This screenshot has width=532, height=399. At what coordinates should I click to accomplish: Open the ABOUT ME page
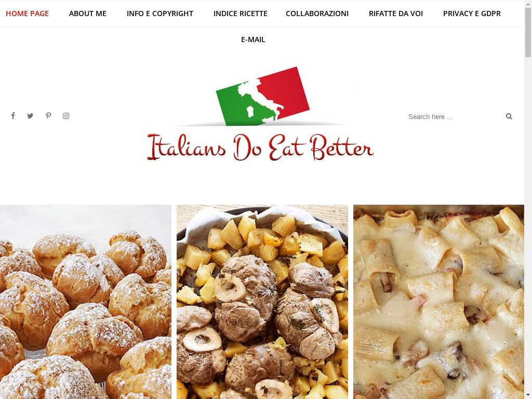87,14
